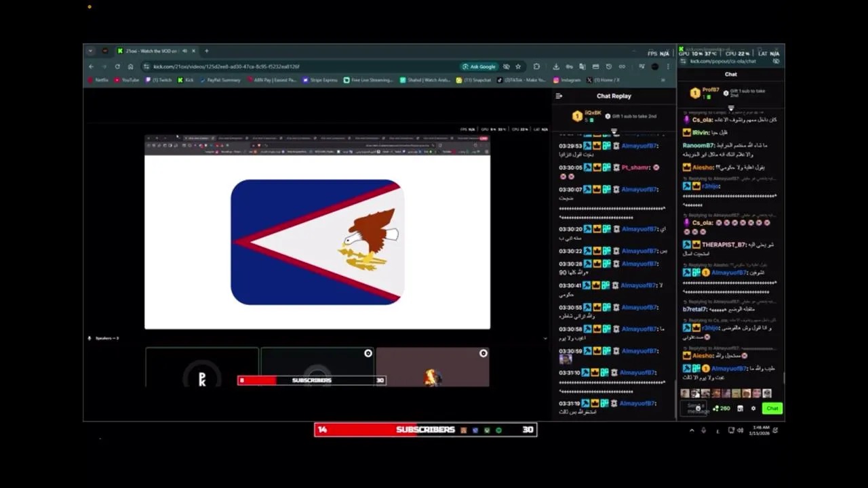Image resolution: width=868 pixels, height=488 pixels.
Task: Open a new browser tab
Action: pos(207,51)
